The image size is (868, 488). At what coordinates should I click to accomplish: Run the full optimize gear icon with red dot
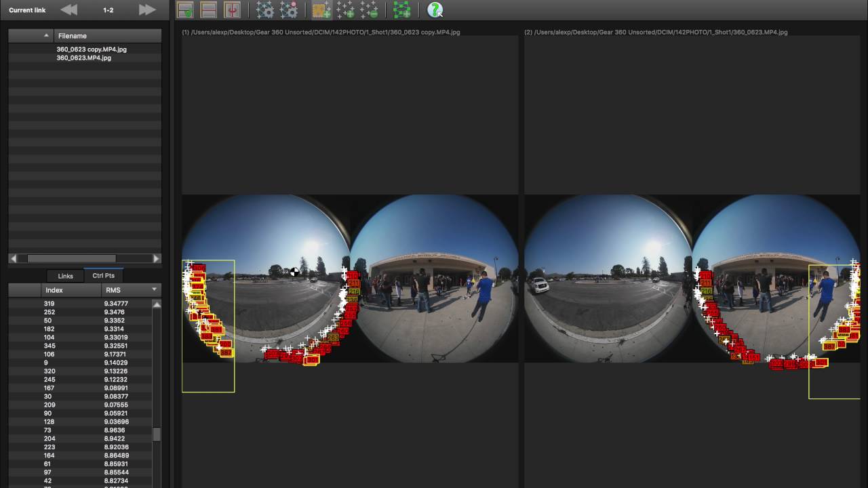[x=289, y=10]
